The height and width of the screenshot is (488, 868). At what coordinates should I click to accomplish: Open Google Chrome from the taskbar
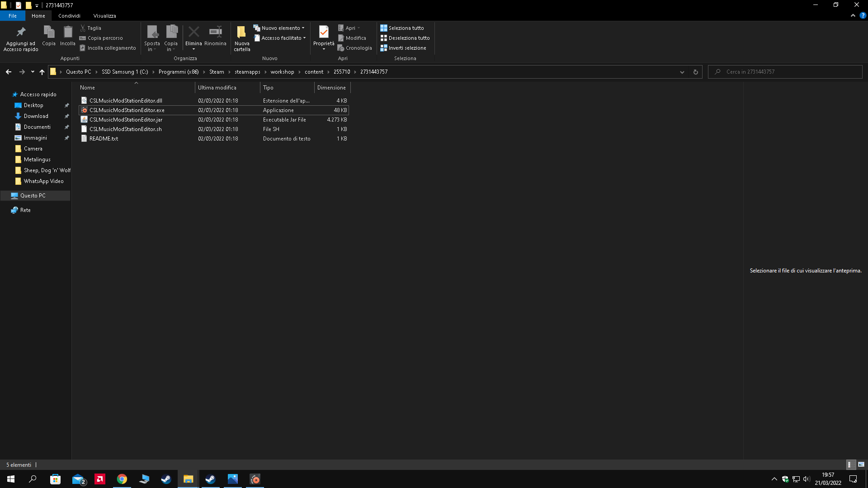click(x=122, y=479)
